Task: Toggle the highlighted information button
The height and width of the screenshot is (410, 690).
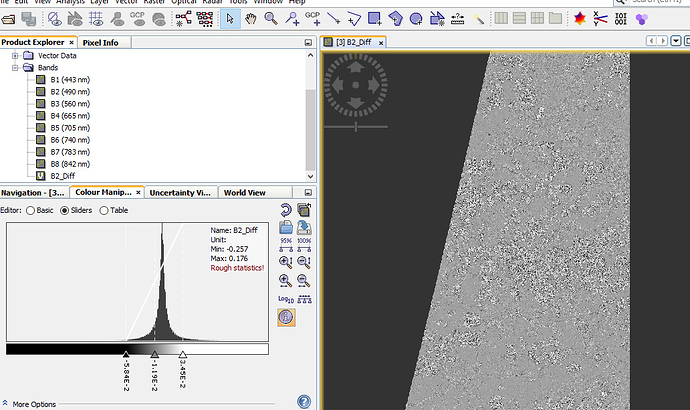Action: 286,317
